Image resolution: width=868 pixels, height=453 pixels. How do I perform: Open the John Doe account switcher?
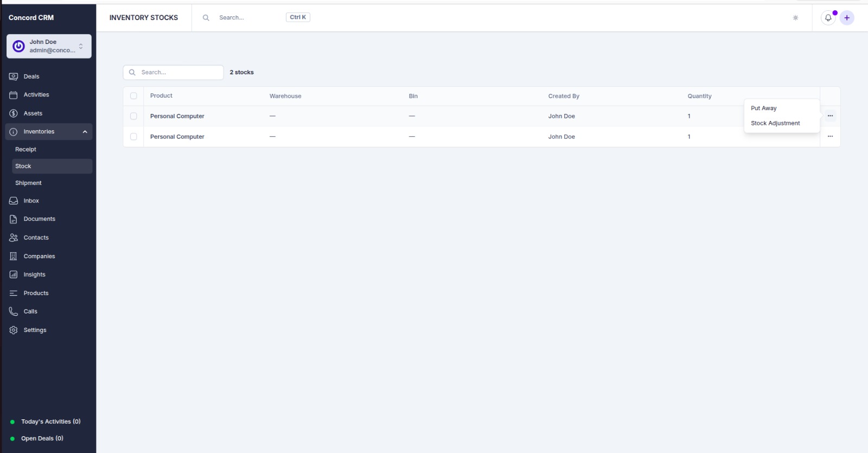49,46
